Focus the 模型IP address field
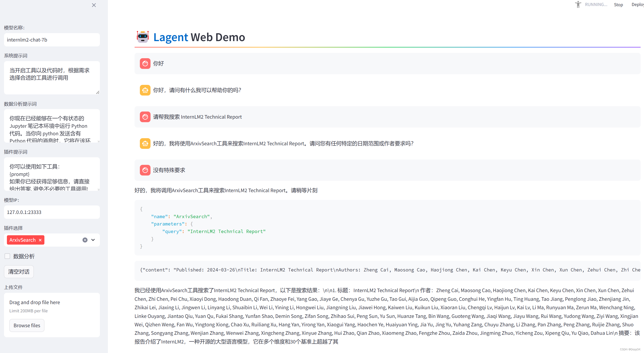The width and height of the screenshot is (644, 353). pos(52,212)
